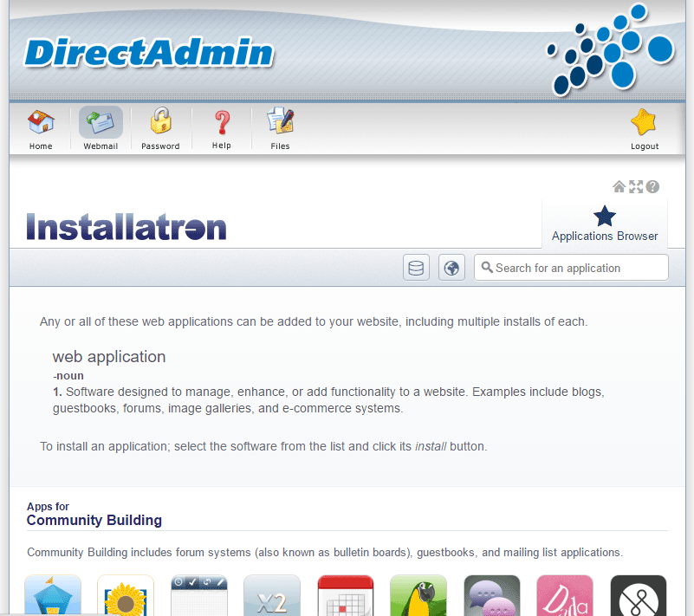Click the small gray house icon

tap(619, 187)
